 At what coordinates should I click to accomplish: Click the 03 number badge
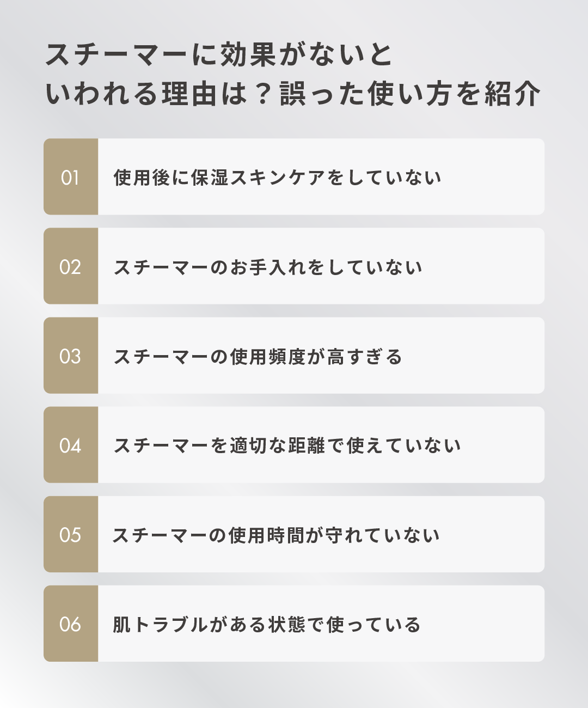(70, 356)
